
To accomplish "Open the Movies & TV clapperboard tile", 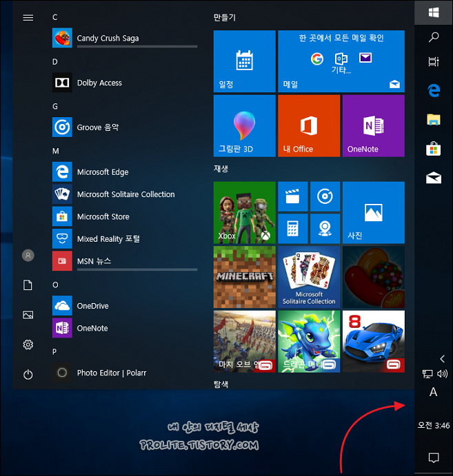I will coord(293,196).
